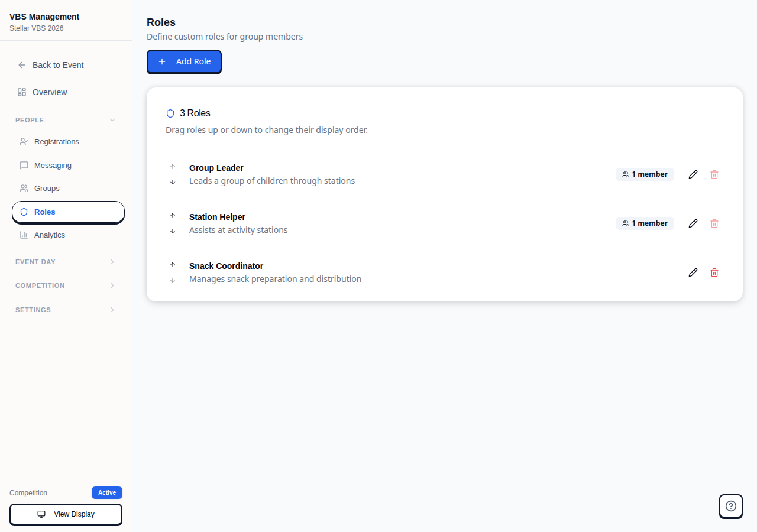The width and height of the screenshot is (757, 532).
Task: Click the delete trash icon for Station Helper
Action: (714, 223)
